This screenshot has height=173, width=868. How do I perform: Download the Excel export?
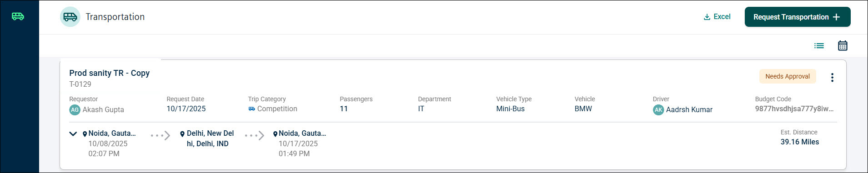pyautogui.click(x=717, y=17)
